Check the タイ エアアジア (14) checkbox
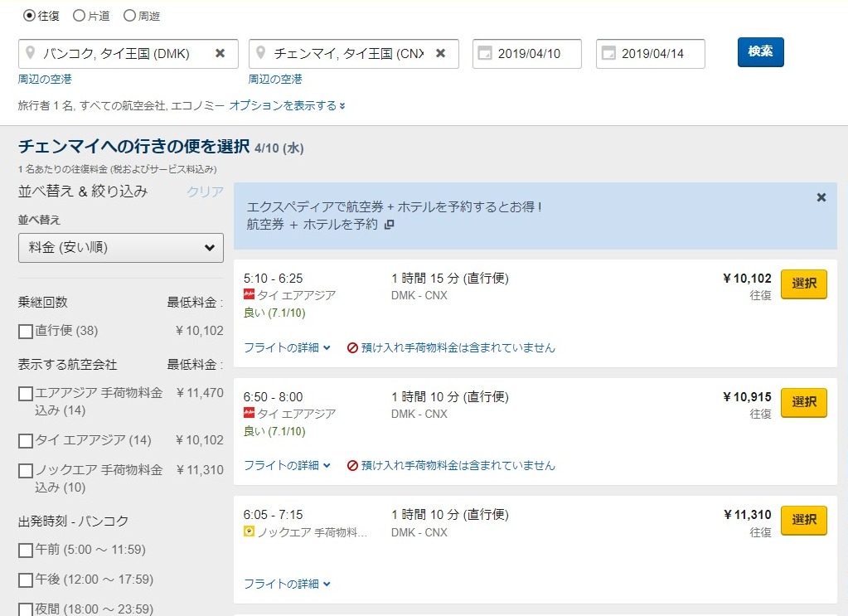848x616 pixels. 26,441
